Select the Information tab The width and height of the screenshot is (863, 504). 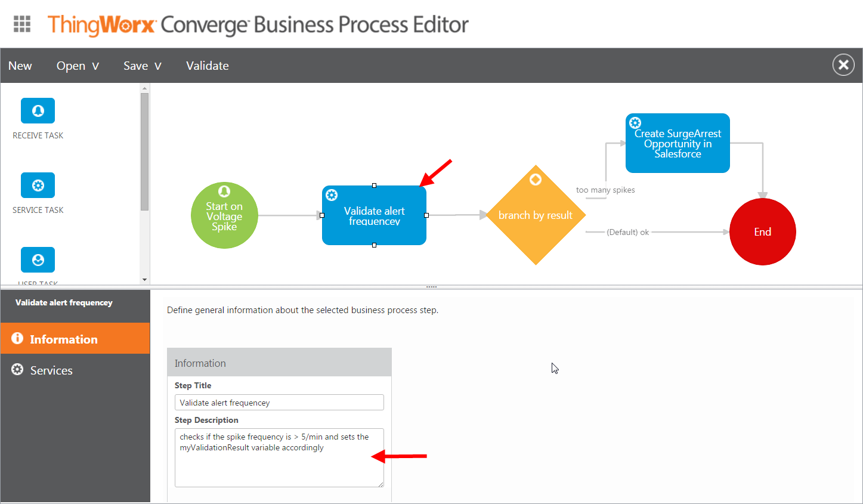pos(75,339)
